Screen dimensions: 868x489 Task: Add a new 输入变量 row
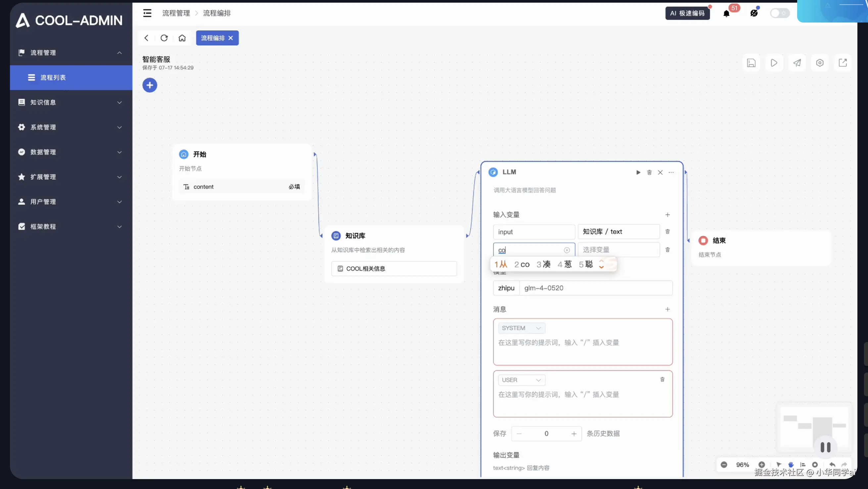[667, 215]
